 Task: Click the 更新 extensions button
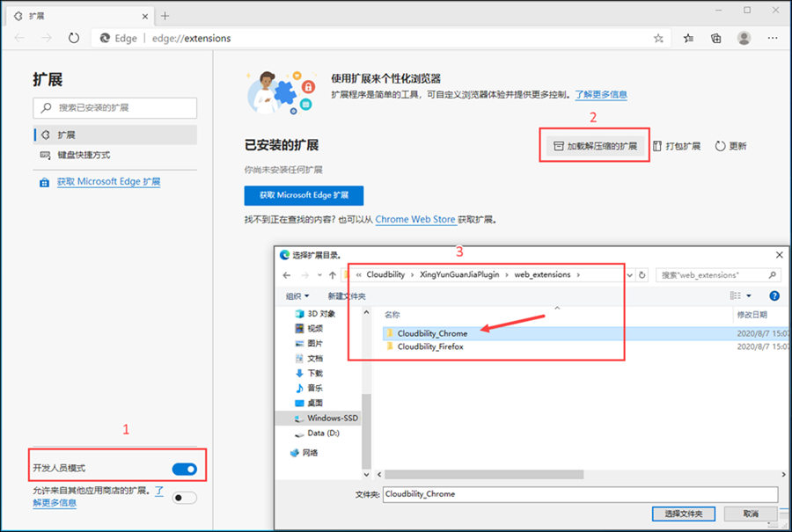(x=730, y=146)
